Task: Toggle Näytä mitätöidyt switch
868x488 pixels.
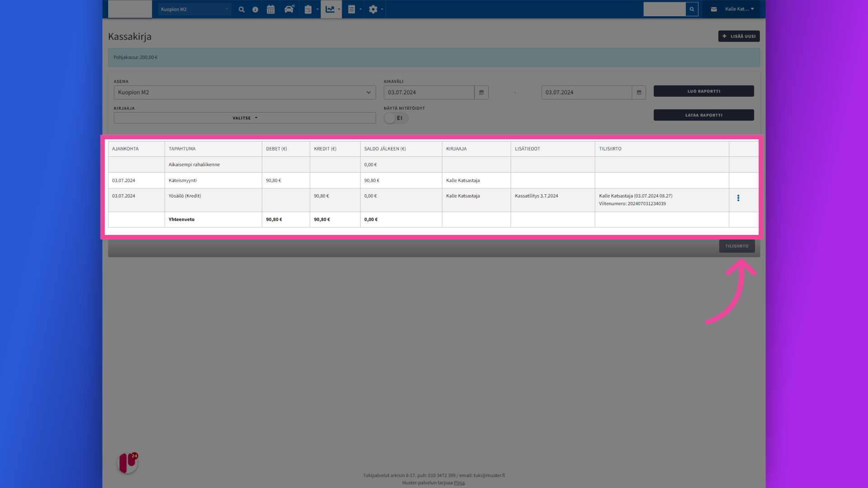Action: 396,118
